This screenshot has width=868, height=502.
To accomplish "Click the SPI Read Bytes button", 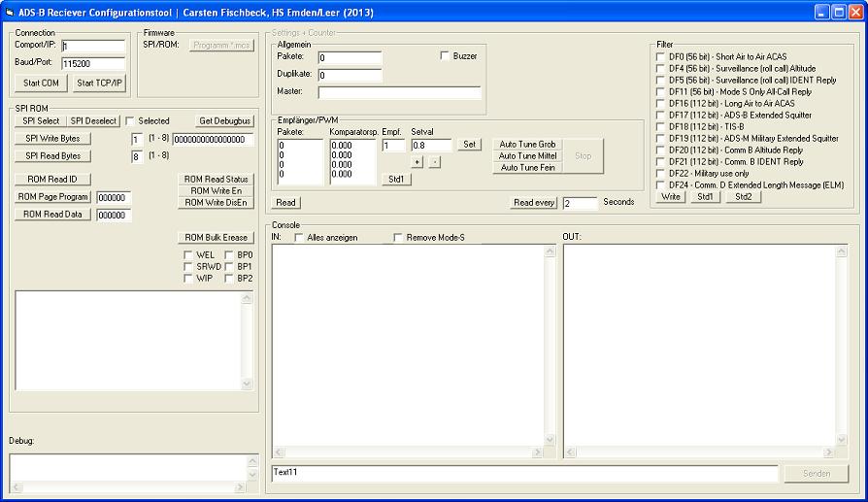I will [x=52, y=156].
